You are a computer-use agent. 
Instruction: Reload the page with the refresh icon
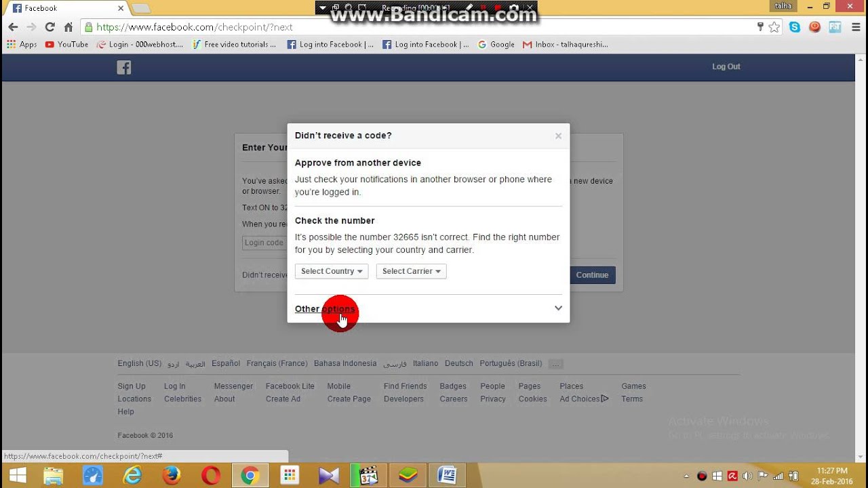coord(50,27)
